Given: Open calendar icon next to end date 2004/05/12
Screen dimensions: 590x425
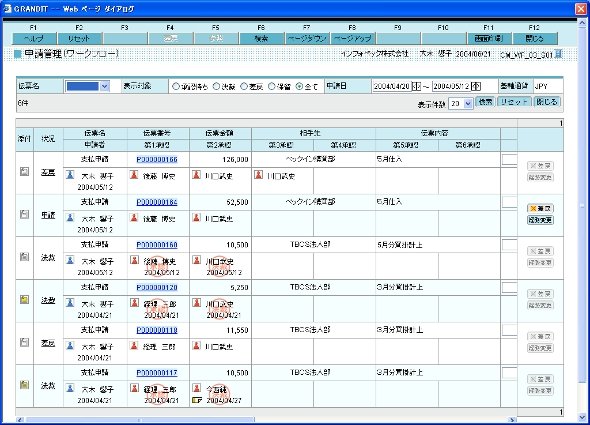Looking at the screenshot, I should click(x=476, y=86).
